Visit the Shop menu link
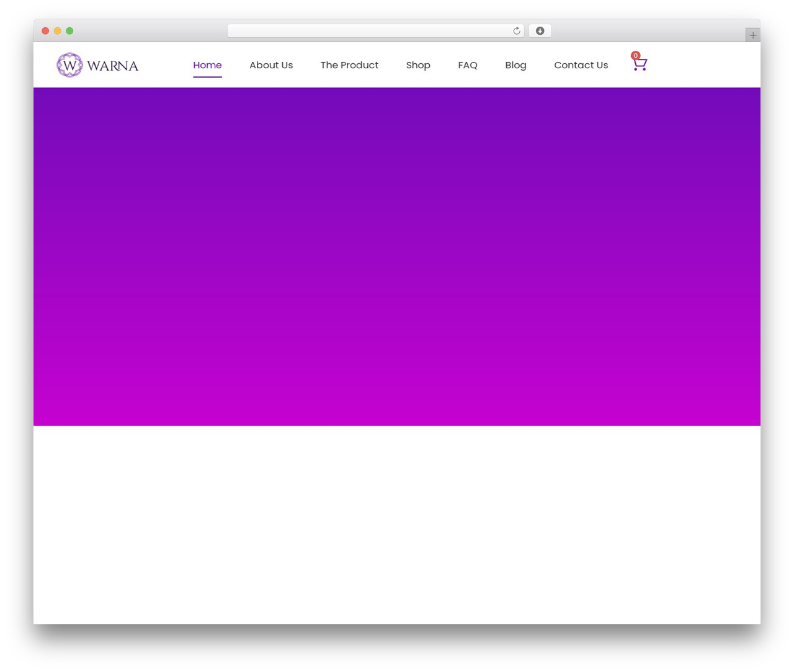The height and width of the screenshot is (672, 794). pos(418,65)
